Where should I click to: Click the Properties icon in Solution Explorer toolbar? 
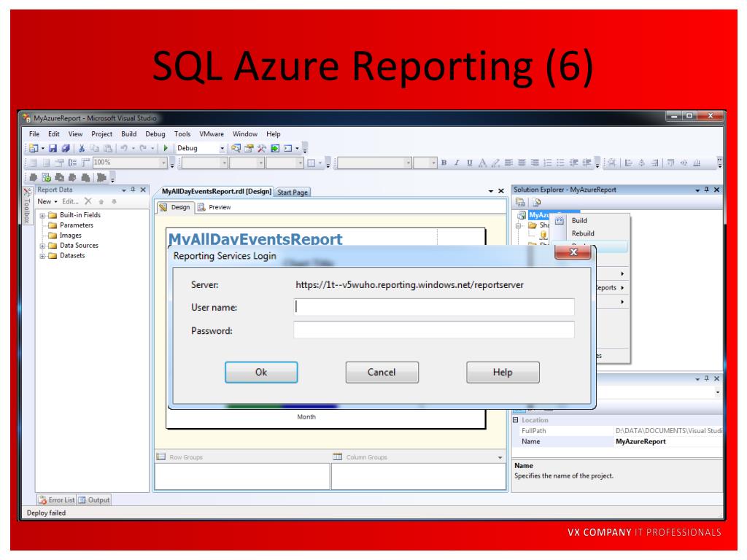520,203
